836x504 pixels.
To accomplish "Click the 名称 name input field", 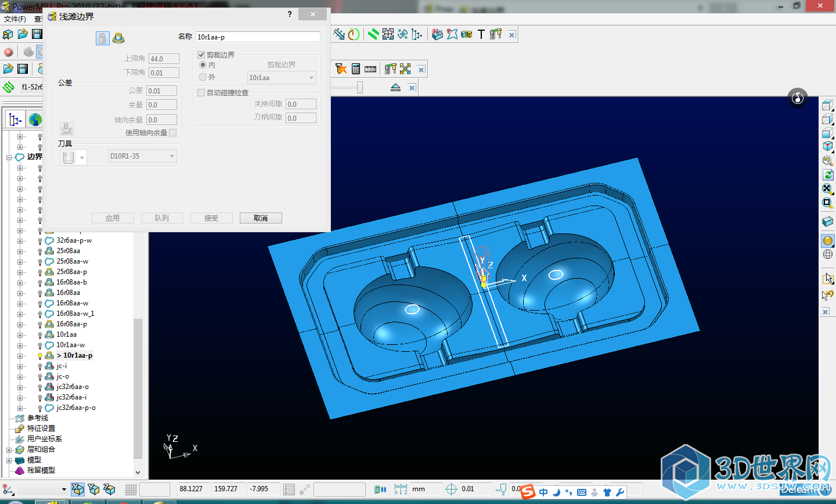I will click(x=258, y=37).
